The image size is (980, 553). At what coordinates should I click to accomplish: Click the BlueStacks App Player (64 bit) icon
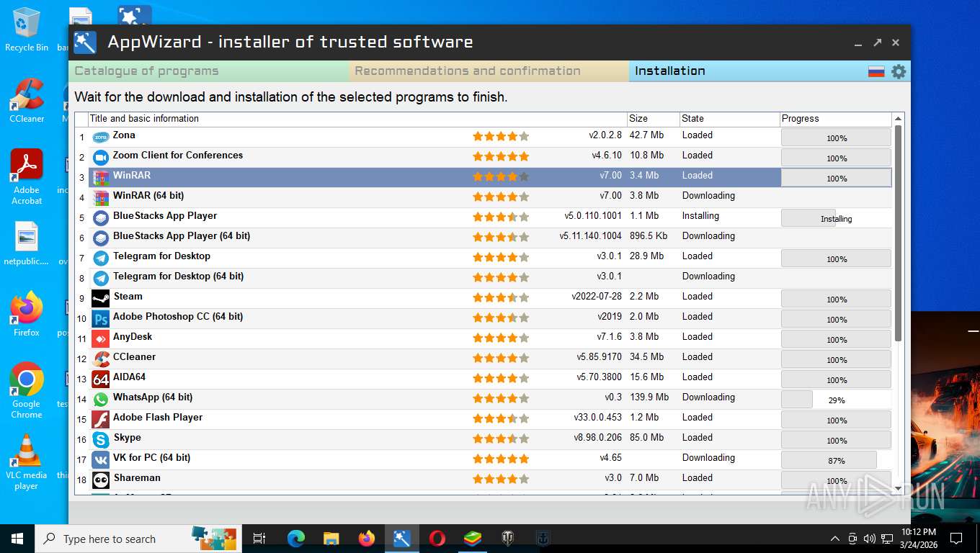(101, 238)
